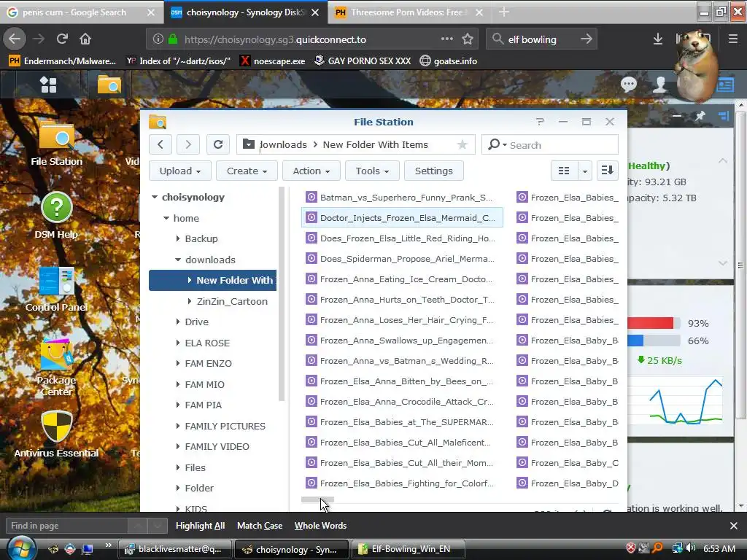This screenshot has height=560, width=747.
Task: Click the File Station Search field
Action: (x=562, y=145)
